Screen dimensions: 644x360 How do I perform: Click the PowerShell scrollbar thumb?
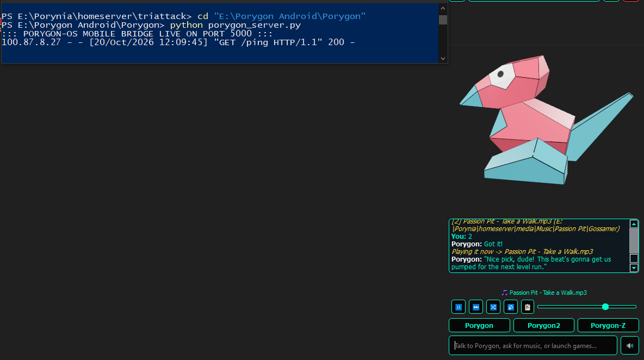(x=443, y=20)
